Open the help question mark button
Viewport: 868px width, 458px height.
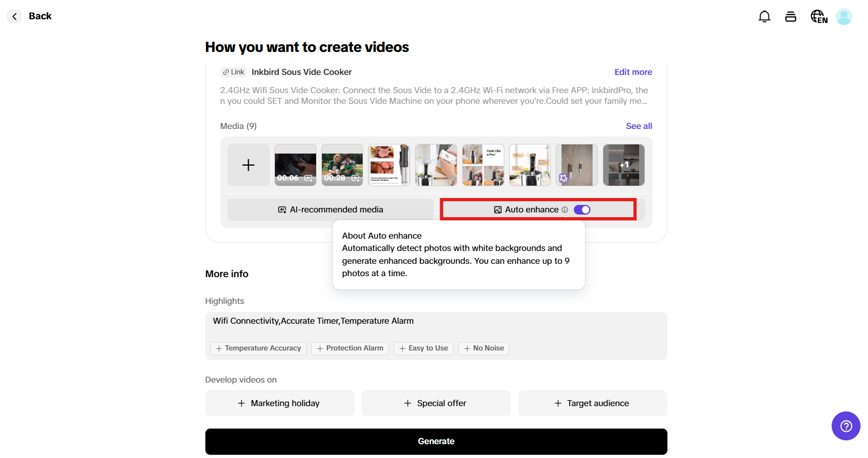coord(846,426)
